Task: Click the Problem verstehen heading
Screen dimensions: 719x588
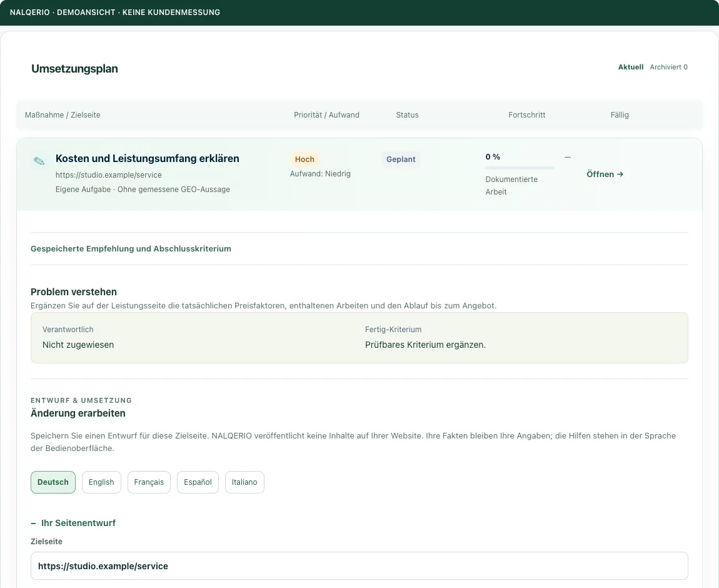Action: click(74, 291)
